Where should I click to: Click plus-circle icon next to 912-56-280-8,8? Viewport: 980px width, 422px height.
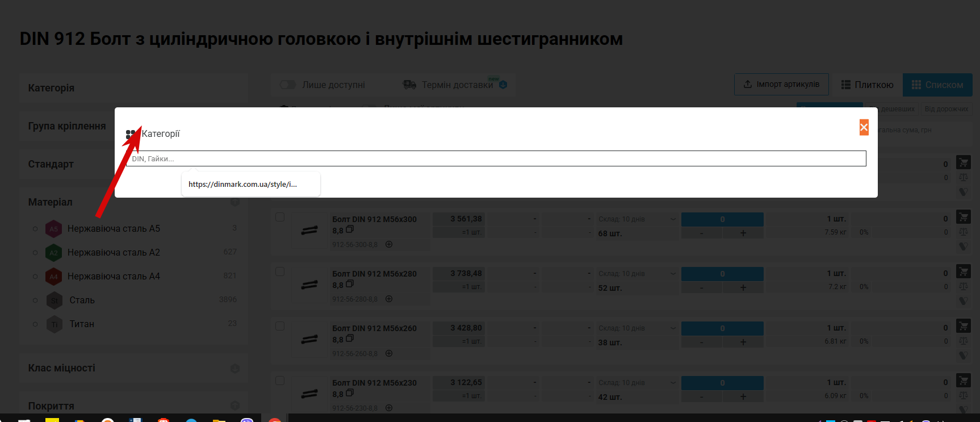[389, 299]
